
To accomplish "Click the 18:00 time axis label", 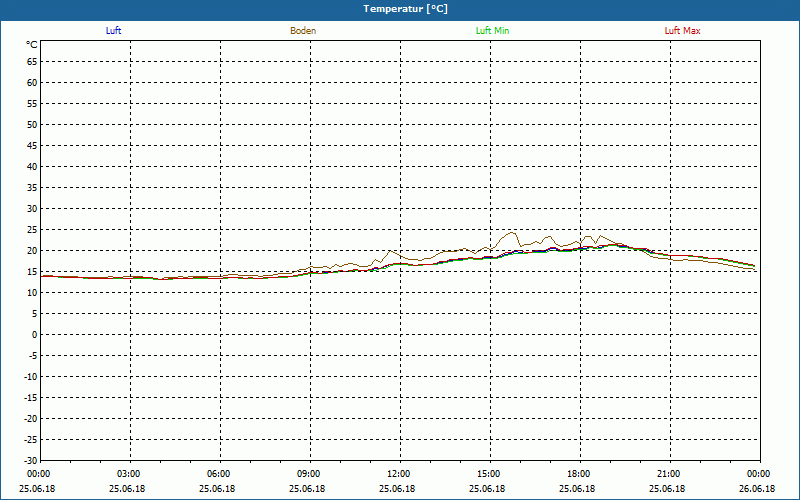I will coord(579,474).
